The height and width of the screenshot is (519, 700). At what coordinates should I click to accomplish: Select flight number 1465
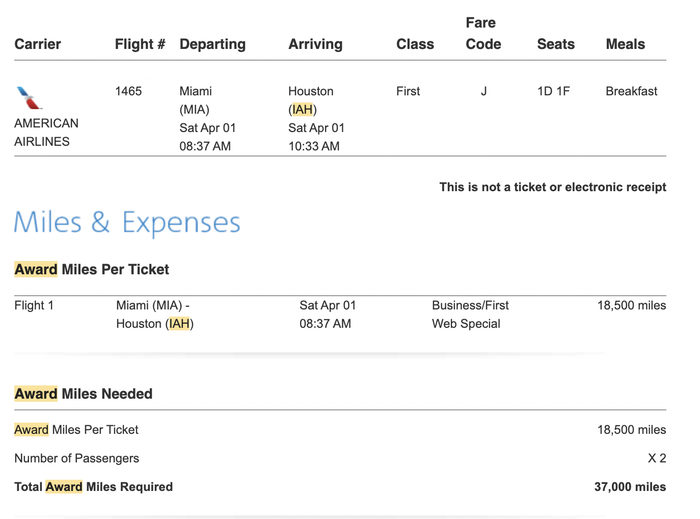tap(128, 91)
